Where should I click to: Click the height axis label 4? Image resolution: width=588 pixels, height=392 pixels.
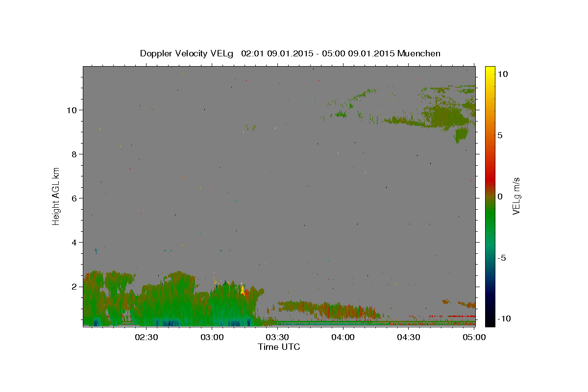(74, 243)
